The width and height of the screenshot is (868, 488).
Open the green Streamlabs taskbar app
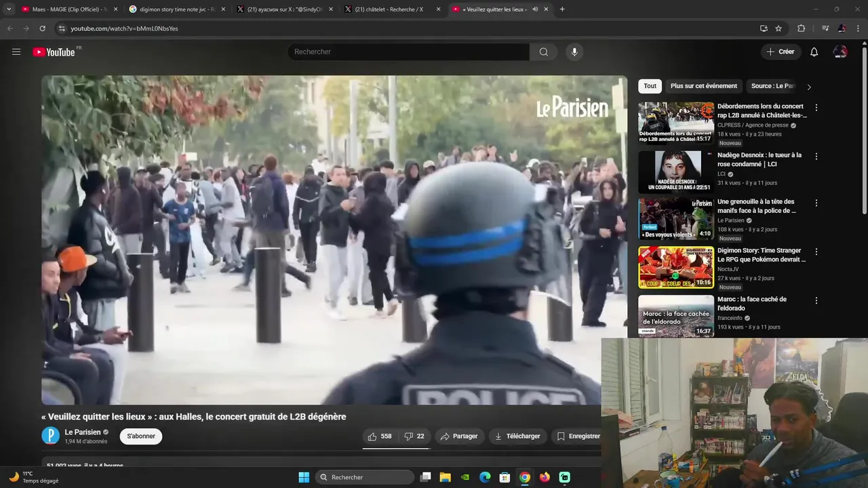564,477
